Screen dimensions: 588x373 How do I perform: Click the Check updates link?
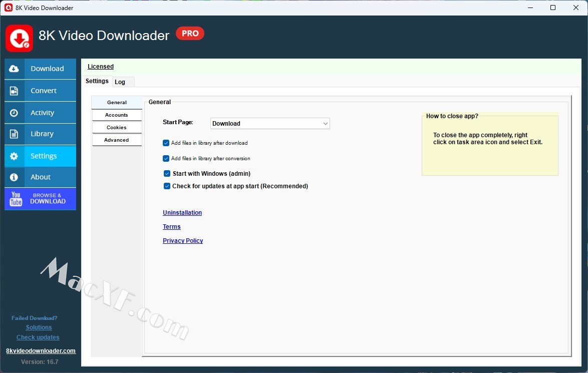[38, 337]
